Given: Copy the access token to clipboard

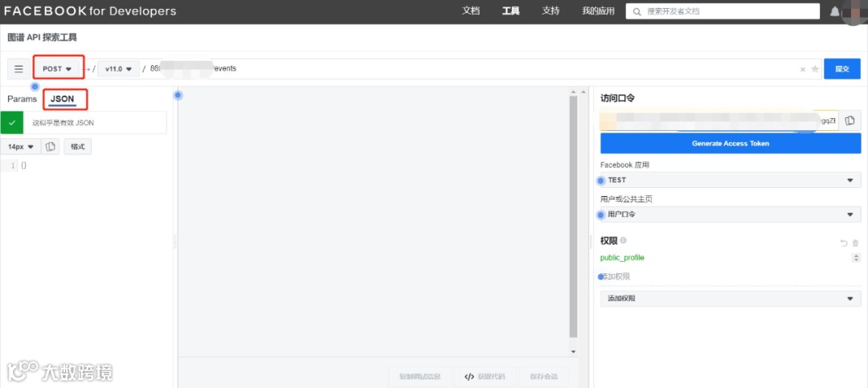Looking at the screenshot, I should point(850,120).
